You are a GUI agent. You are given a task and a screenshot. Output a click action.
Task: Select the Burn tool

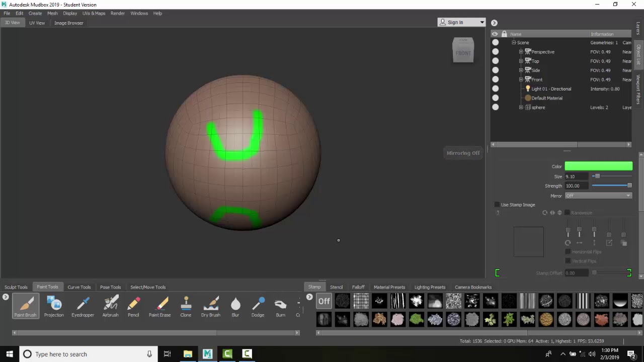(280, 306)
